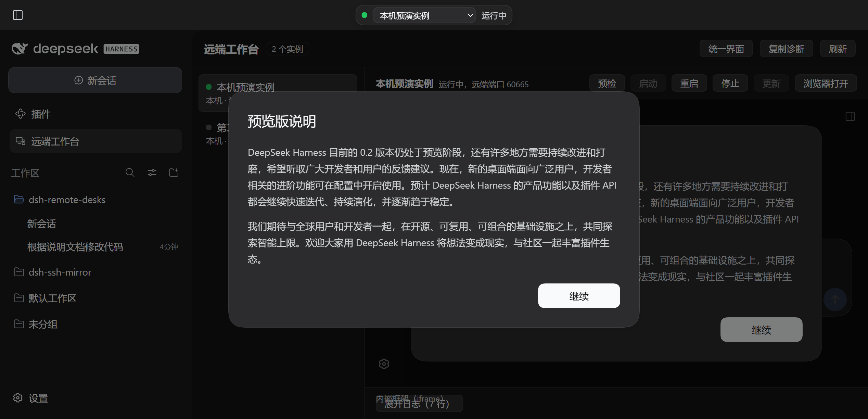
Task: Expand 展开日志 (7 行) log section
Action: pyautogui.click(x=419, y=404)
